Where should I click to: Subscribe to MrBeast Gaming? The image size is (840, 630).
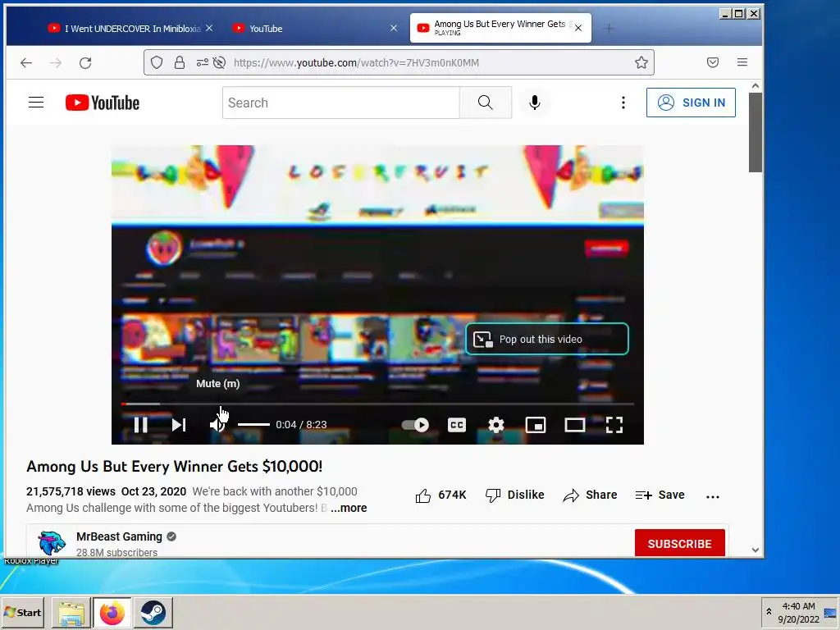tap(679, 543)
